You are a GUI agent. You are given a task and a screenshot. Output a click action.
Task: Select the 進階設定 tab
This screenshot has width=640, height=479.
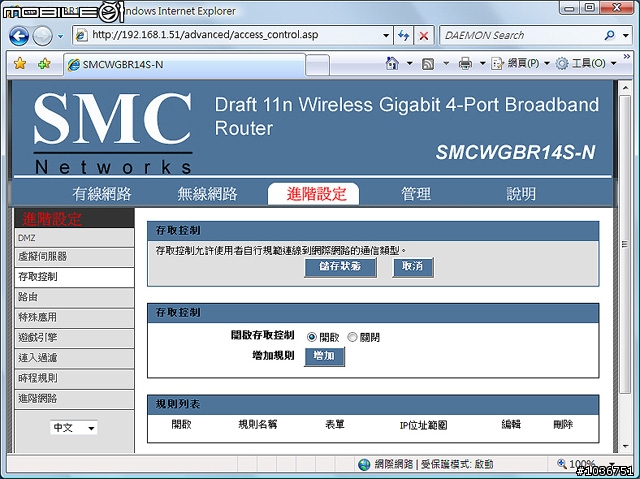click(313, 194)
